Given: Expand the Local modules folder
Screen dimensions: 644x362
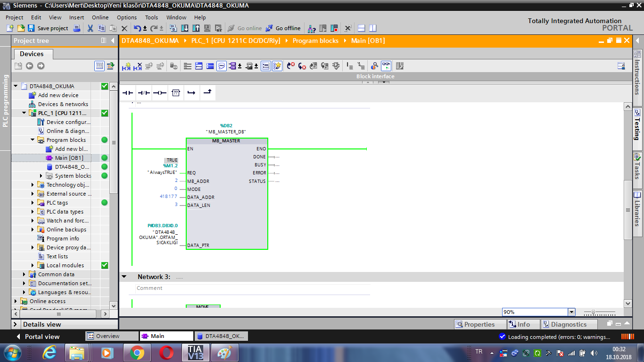Looking at the screenshot, I should pos(33,265).
